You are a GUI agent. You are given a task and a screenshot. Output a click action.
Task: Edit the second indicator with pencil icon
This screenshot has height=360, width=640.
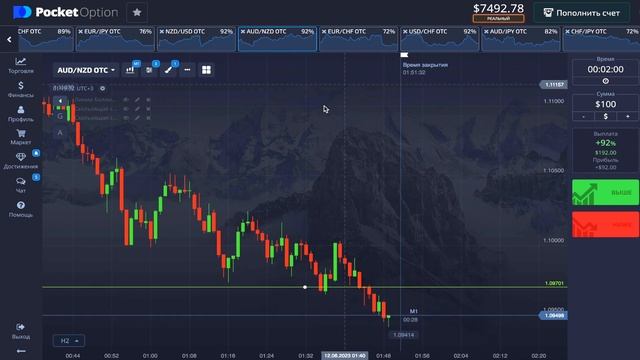point(138,109)
